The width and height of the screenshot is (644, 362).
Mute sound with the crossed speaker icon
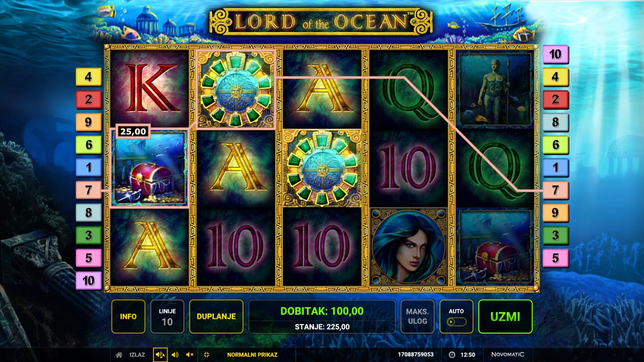point(190,355)
